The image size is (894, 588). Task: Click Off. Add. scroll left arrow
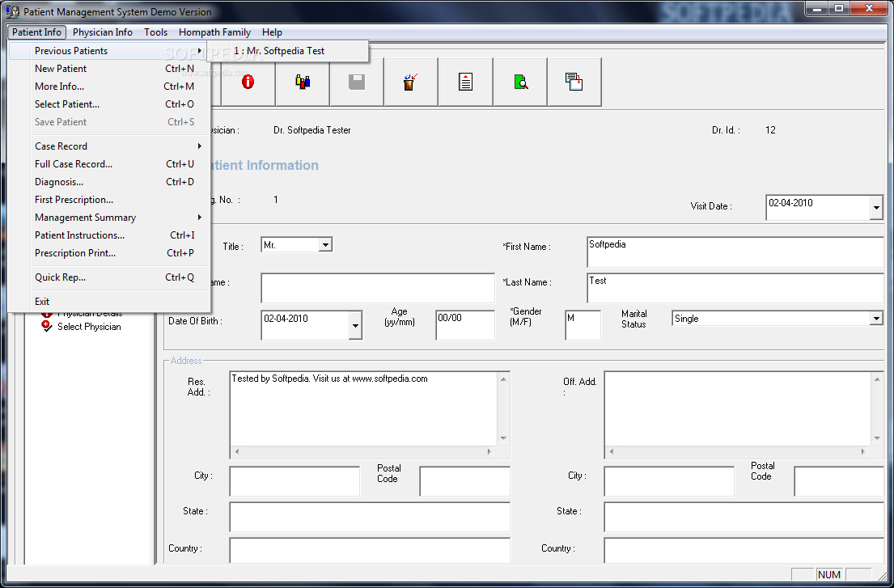[x=611, y=452]
